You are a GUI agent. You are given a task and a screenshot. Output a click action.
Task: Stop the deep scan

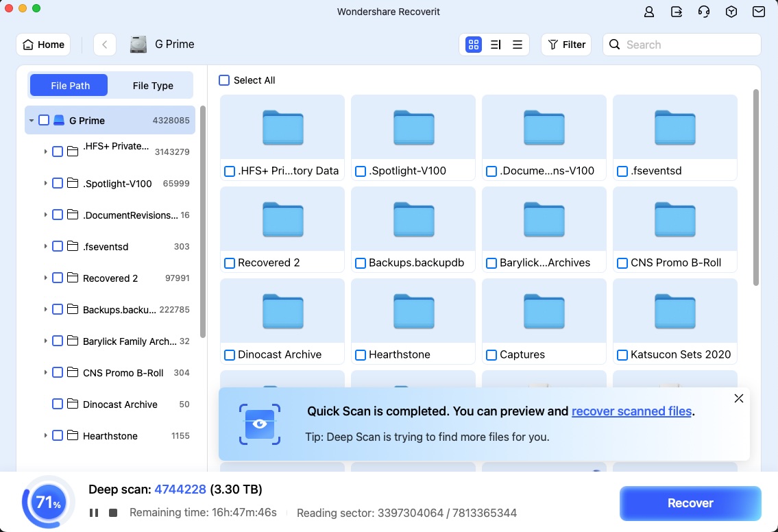[113, 513]
